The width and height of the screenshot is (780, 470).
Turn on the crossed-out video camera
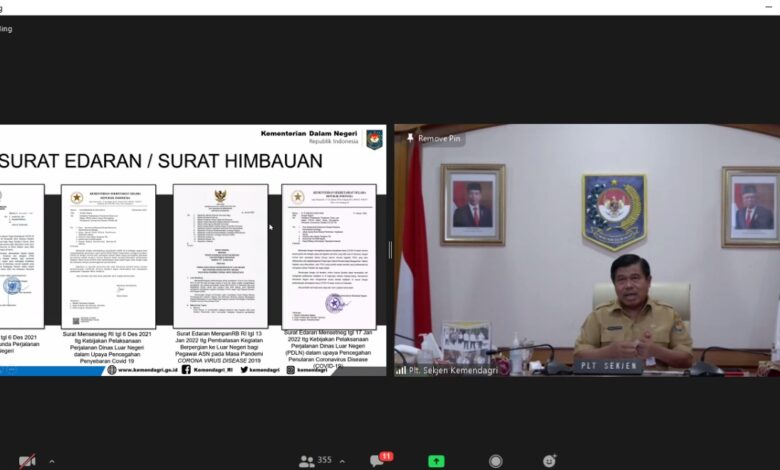[x=26, y=461]
